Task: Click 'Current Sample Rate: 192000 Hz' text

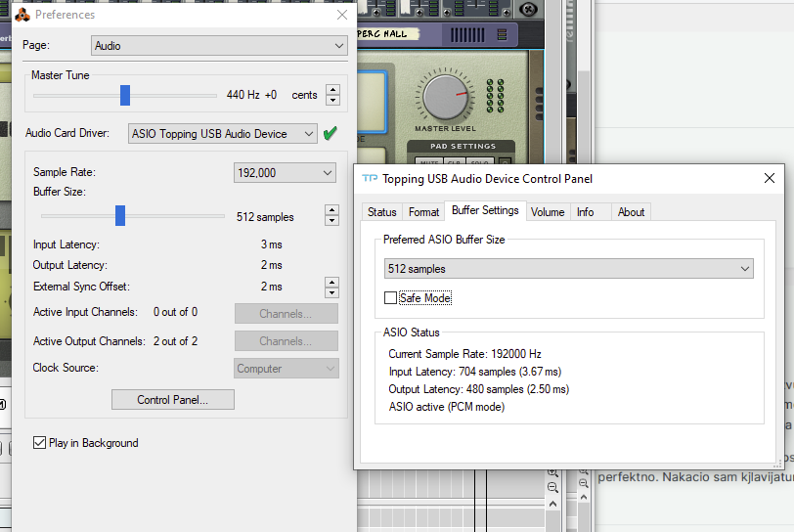Action: 464,354
